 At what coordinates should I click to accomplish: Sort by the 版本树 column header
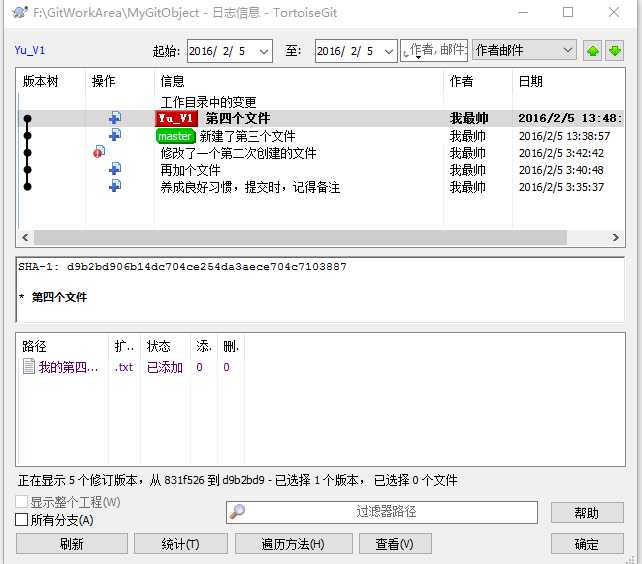pyautogui.click(x=52, y=81)
